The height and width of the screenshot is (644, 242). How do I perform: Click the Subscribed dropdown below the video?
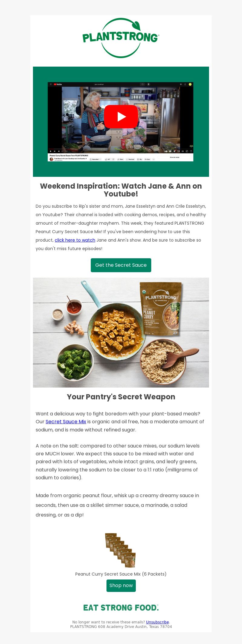click(95, 159)
